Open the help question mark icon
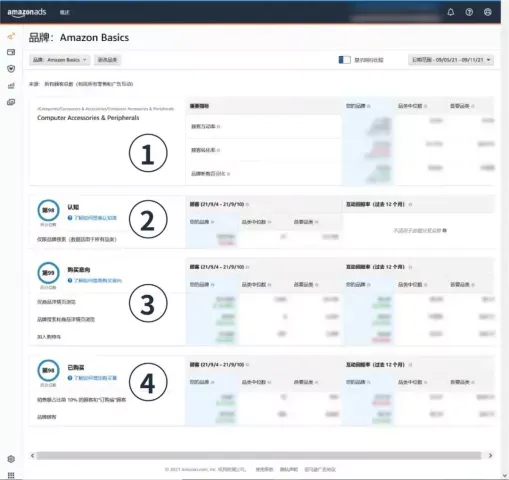Viewport: 509px width, 480px height. pos(469,12)
